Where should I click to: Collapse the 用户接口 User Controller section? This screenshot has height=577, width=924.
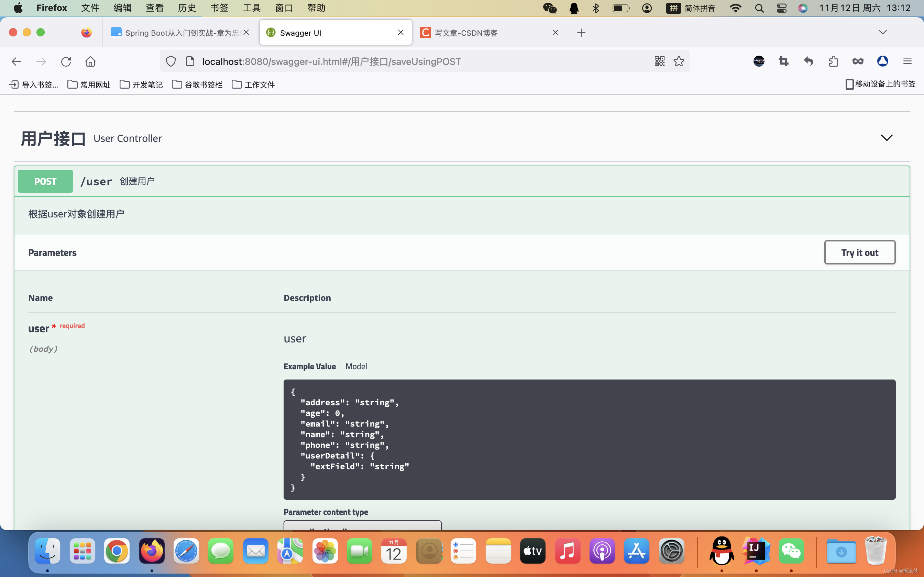[x=887, y=138]
